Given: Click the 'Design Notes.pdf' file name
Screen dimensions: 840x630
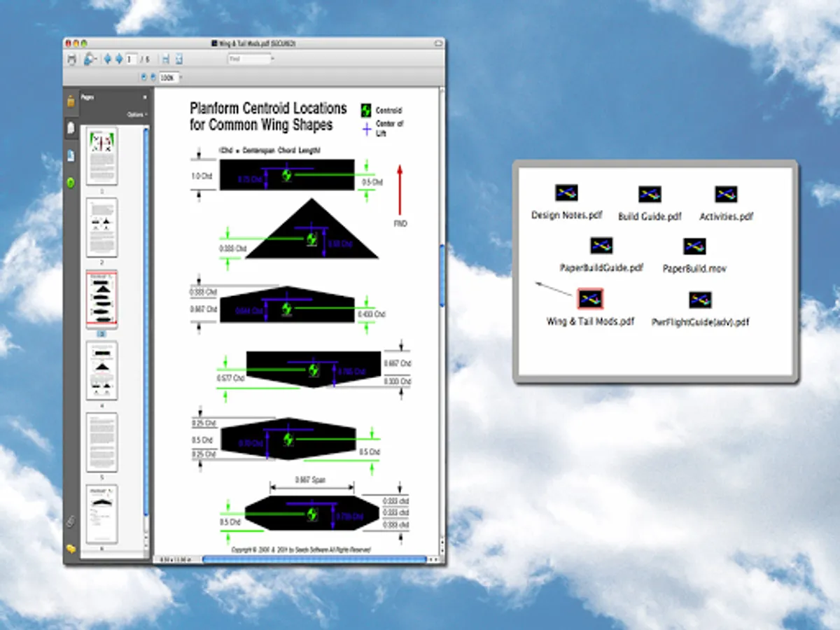Looking at the screenshot, I should [x=566, y=215].
